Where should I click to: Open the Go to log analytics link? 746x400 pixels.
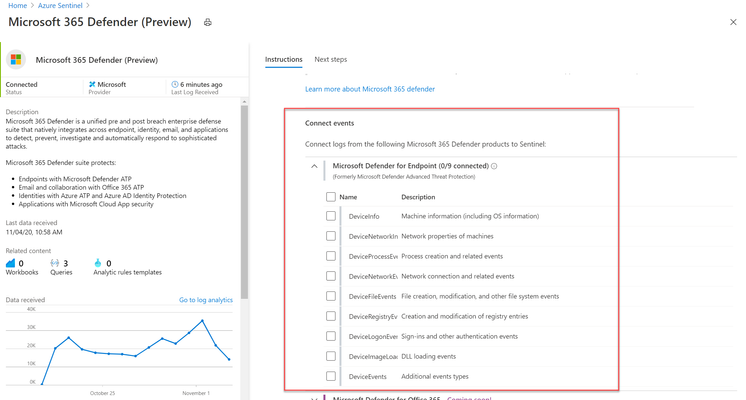(206, 300)
